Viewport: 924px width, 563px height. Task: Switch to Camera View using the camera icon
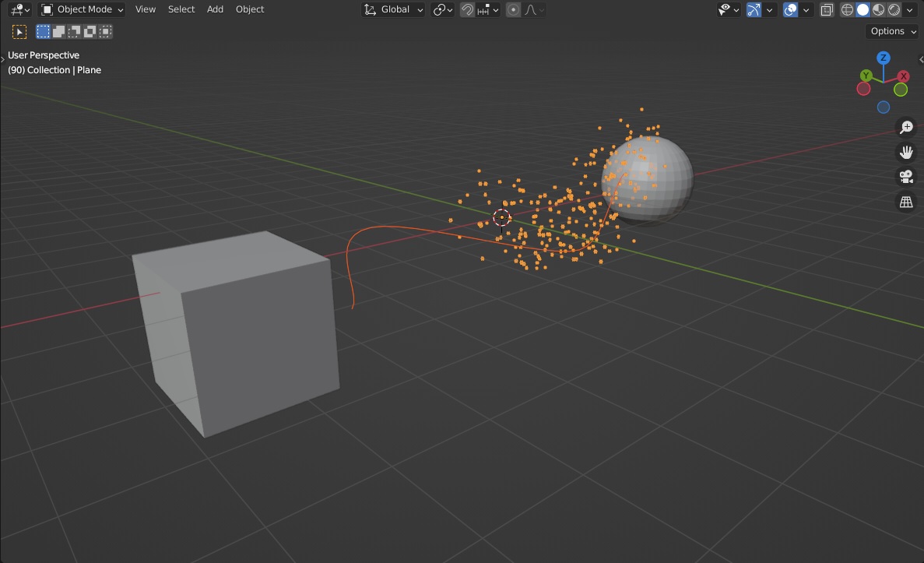(906, 177)
